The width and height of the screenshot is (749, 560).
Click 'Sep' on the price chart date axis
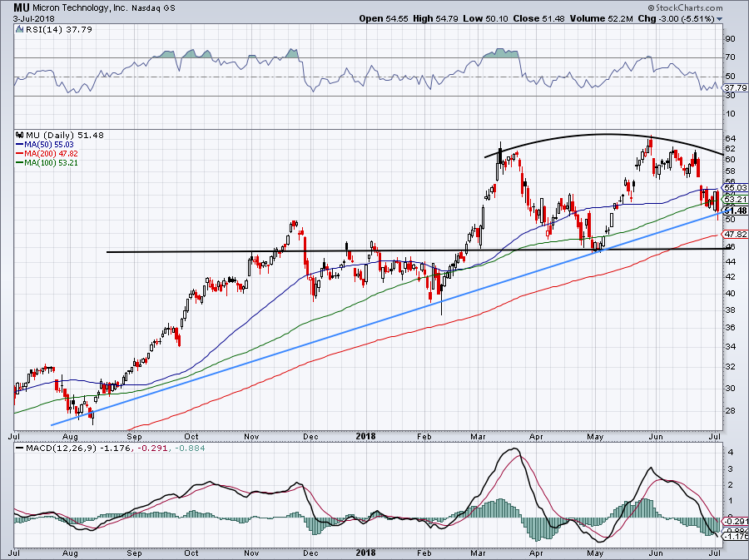pos(134,436)
